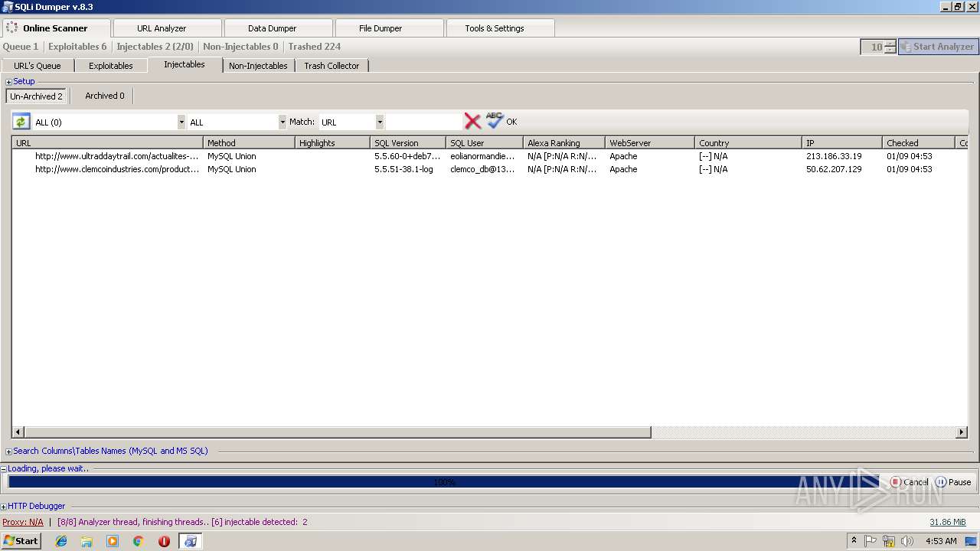The height and width of the screenshot is (551, 980).
Task: Select the Injectables tab
Action: click(x=185, y=65)
